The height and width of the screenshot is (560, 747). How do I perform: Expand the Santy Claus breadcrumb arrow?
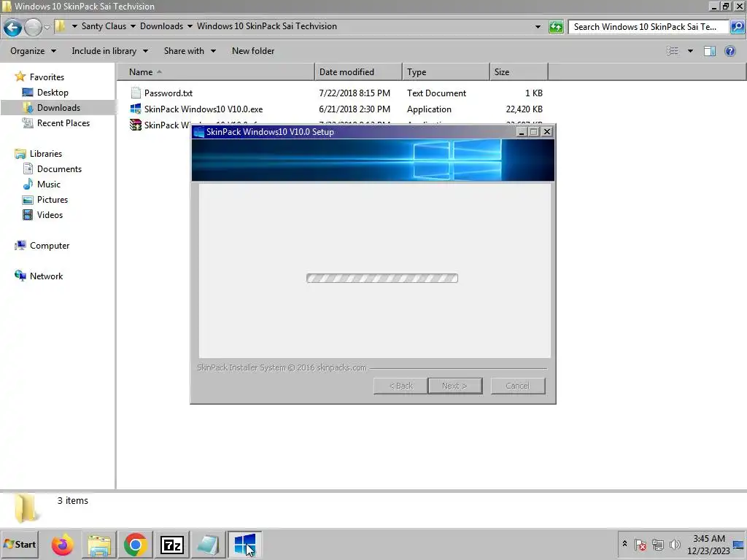tap(133, 26)
